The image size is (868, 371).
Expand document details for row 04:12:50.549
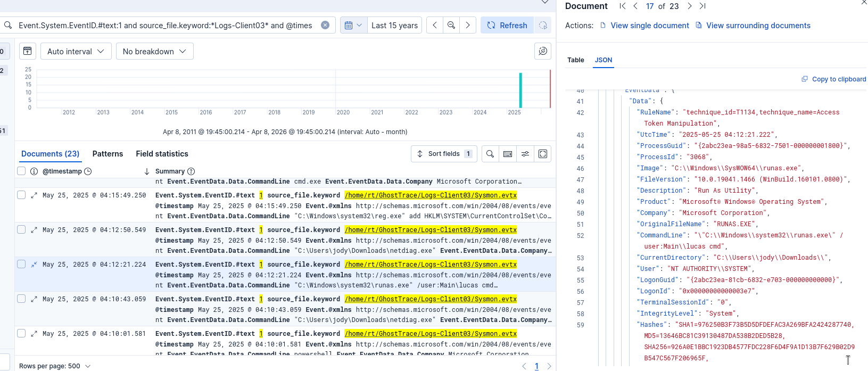(x=34, y=230)
